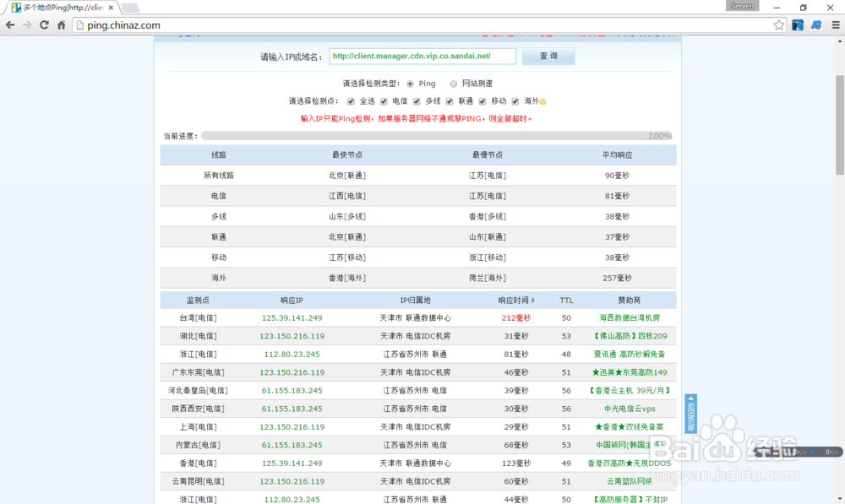Close the ping tab
Screen dimensions: 845x504
pos(111,8)
